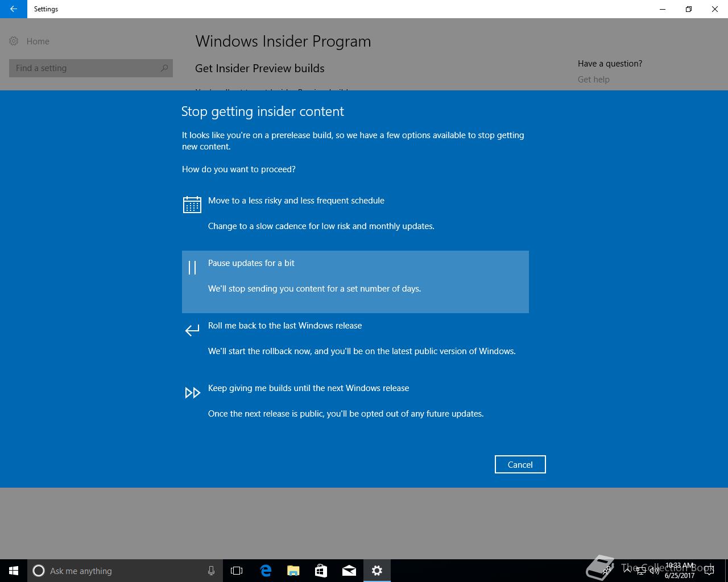Screen dimensions: 728x582
Task: Open File Explorer from the taskbar
Action: [x=293, y=571]
